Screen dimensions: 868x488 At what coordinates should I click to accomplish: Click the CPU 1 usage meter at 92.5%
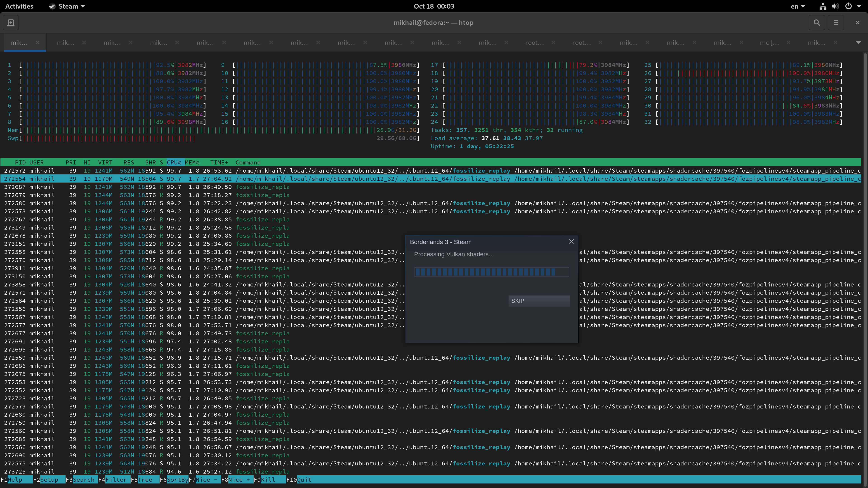pyautogui.click(x=107, y=65)
